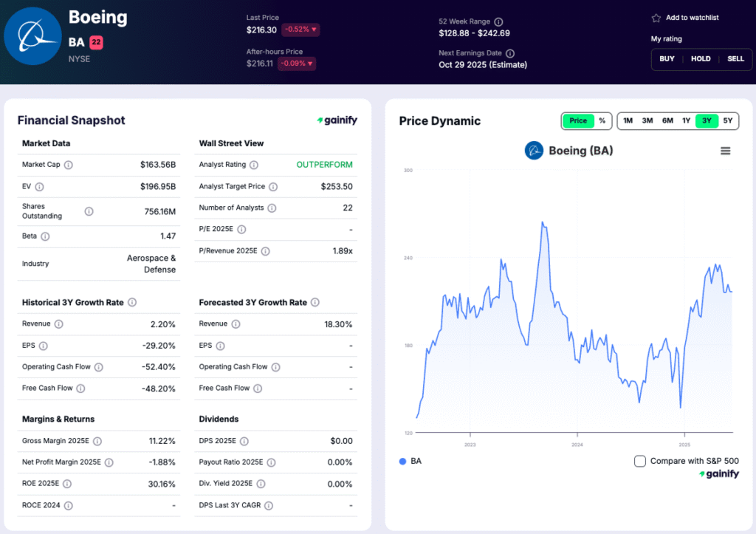Click the info icon for Historical 3Y Growth Rate

[x=132, y=303]
